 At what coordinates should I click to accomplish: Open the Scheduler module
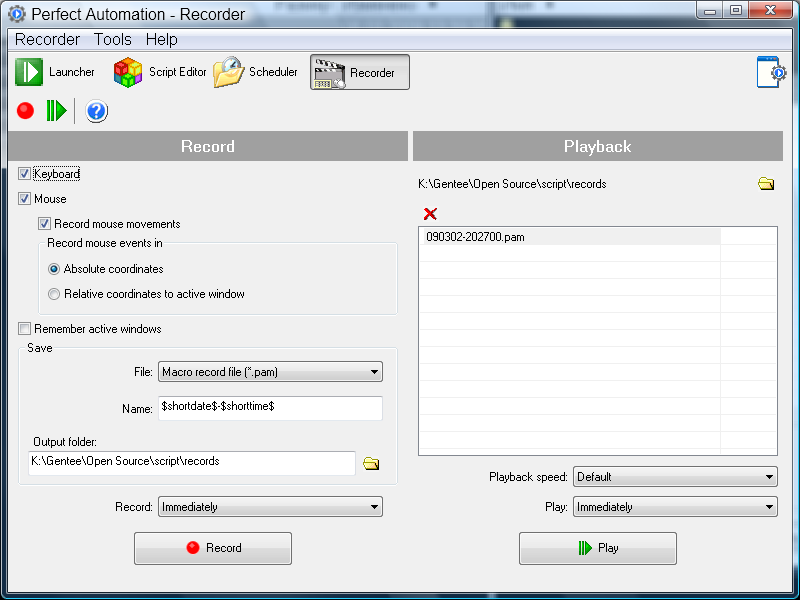[x=255, y=72]
